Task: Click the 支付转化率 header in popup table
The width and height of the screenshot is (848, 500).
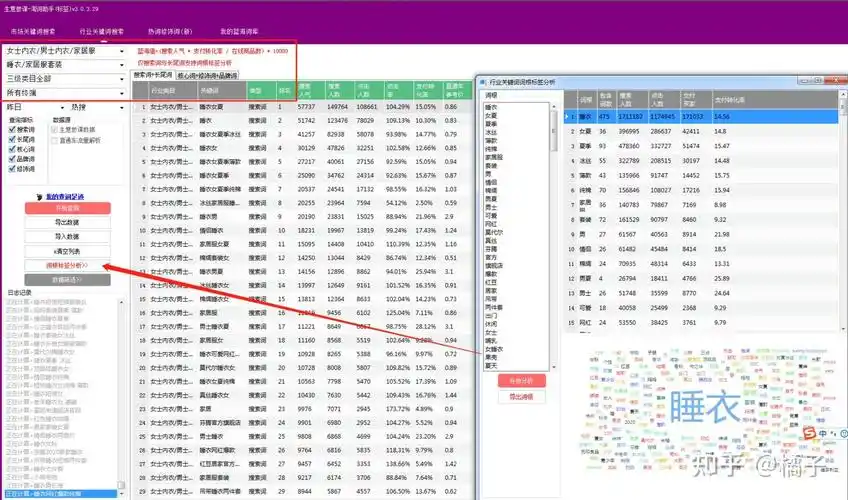Action: pyautogui.click(x=774, y=100)
